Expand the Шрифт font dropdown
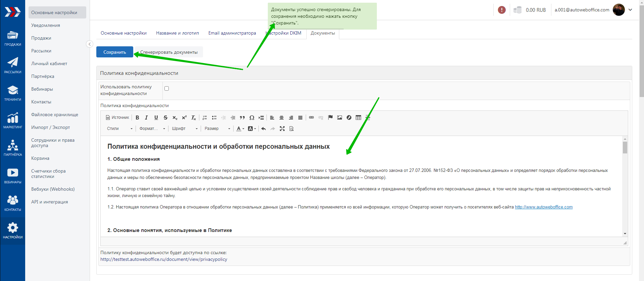This screenshot has width=644, height=281. (185, 129)
